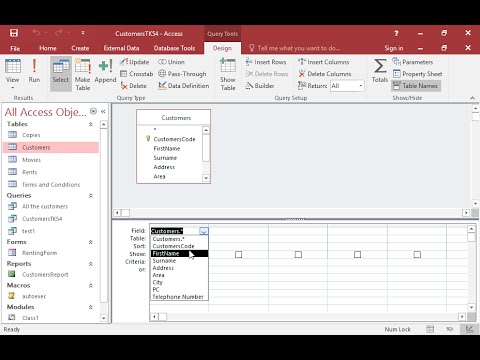Click the Sign in link
480x360 pixels.
click(x=394, y=48)
